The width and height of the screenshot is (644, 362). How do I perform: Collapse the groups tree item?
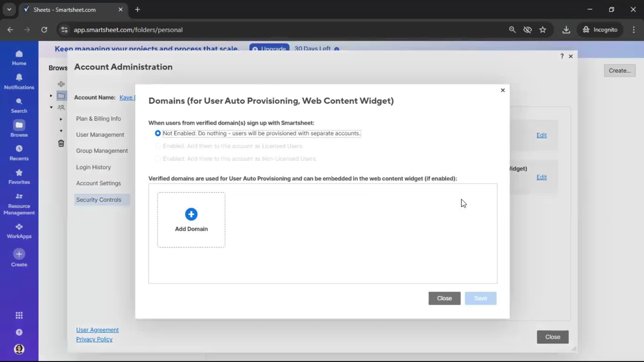tap(52, 107)
